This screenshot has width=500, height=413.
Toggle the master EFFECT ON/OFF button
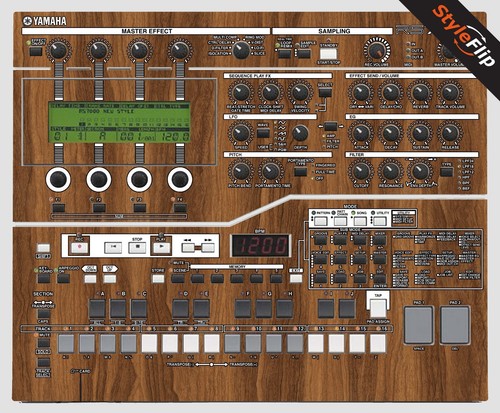(36, 51)
